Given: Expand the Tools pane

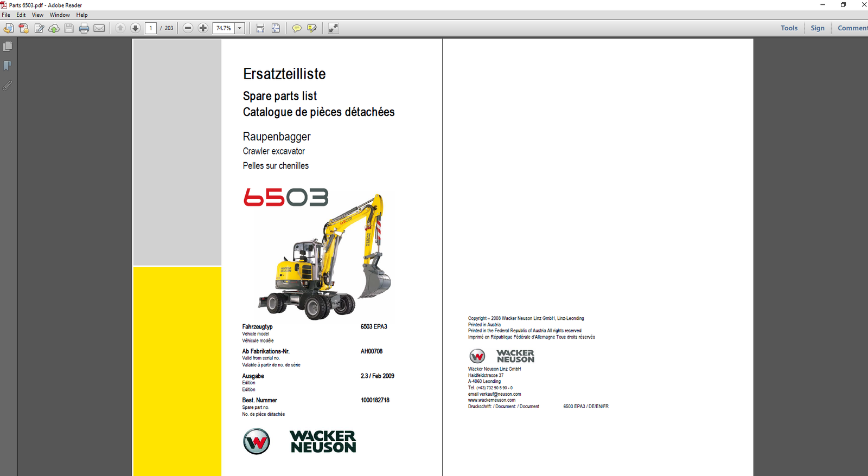Looking at the screenshot, I should point(789,28).
